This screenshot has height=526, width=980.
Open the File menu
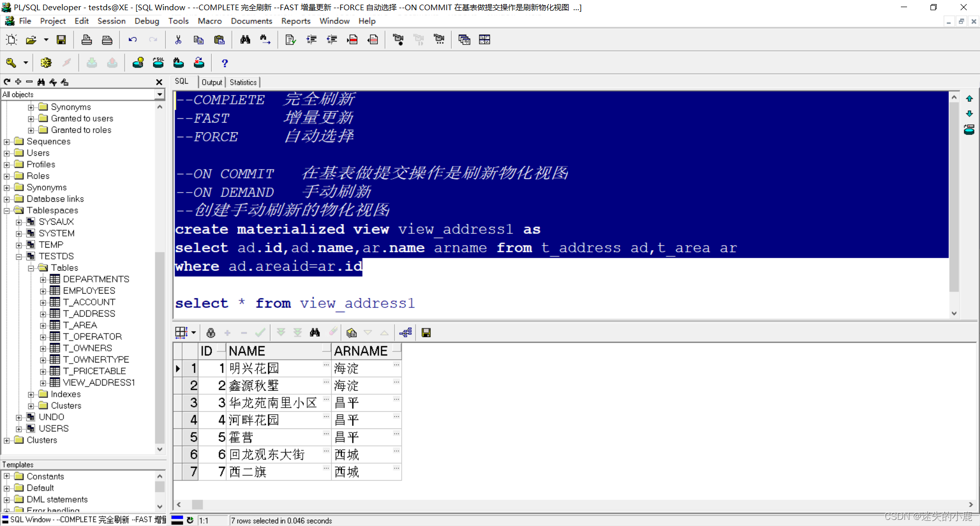pyautogui.click(x=25, y=21)
